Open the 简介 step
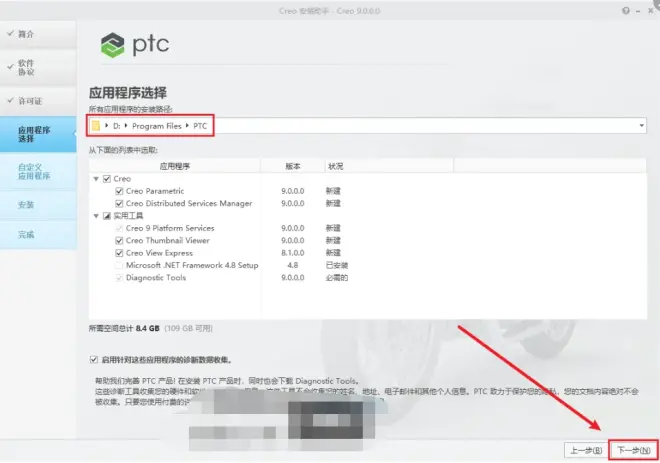The height and width of the screenshot is (463, 660). coord(38,34)
